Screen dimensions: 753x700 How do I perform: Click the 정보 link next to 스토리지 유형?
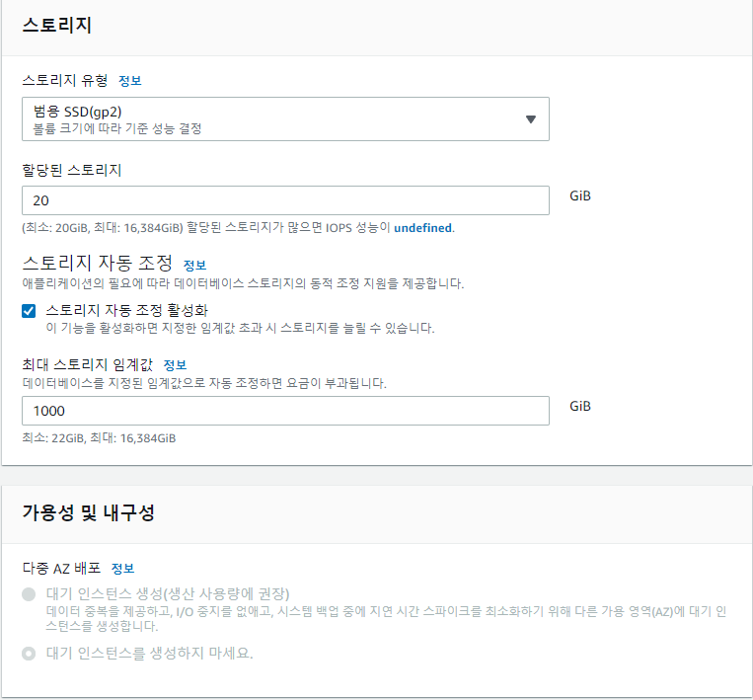pos(129,81)
